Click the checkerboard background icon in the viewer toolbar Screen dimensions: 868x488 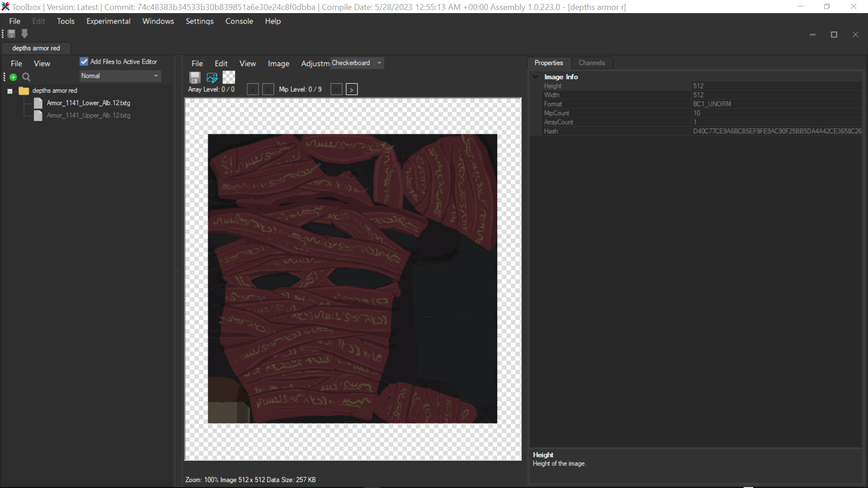[x=229, y=77]
